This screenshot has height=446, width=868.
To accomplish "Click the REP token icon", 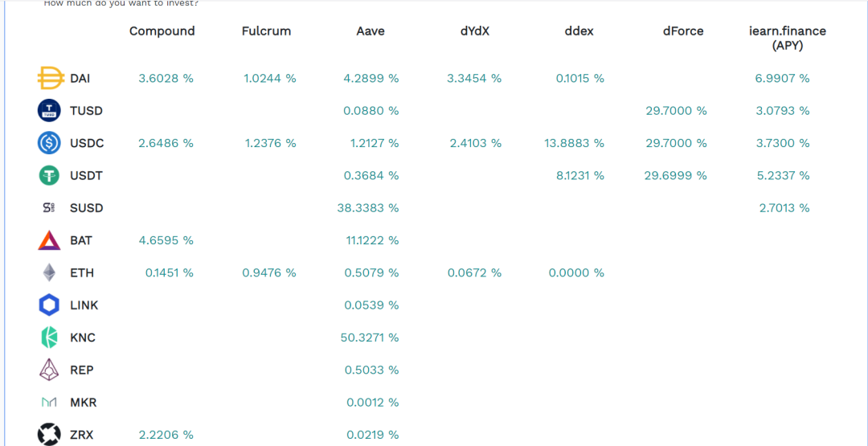I will (x=49, y=370).
